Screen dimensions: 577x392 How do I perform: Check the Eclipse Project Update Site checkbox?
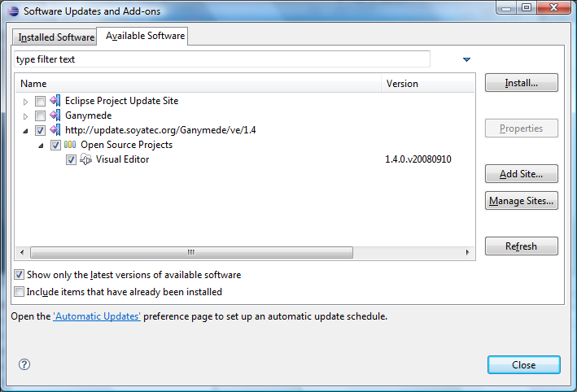40,101
